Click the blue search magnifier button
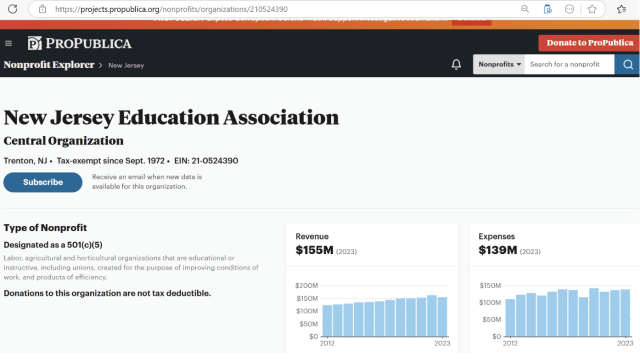The width and height of the screenshot is (640, 362). (x=627, y=64)
